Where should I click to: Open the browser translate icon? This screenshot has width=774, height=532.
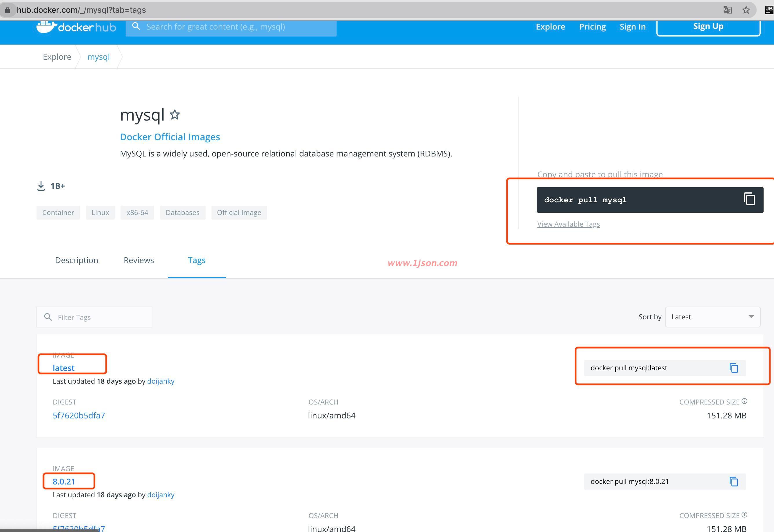click(727, 10)
